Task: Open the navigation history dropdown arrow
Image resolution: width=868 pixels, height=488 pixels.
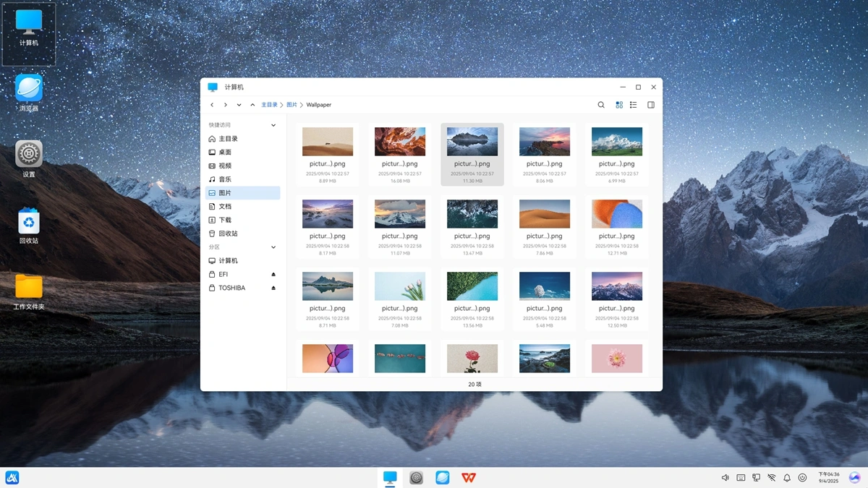Action: coord(239,105)
